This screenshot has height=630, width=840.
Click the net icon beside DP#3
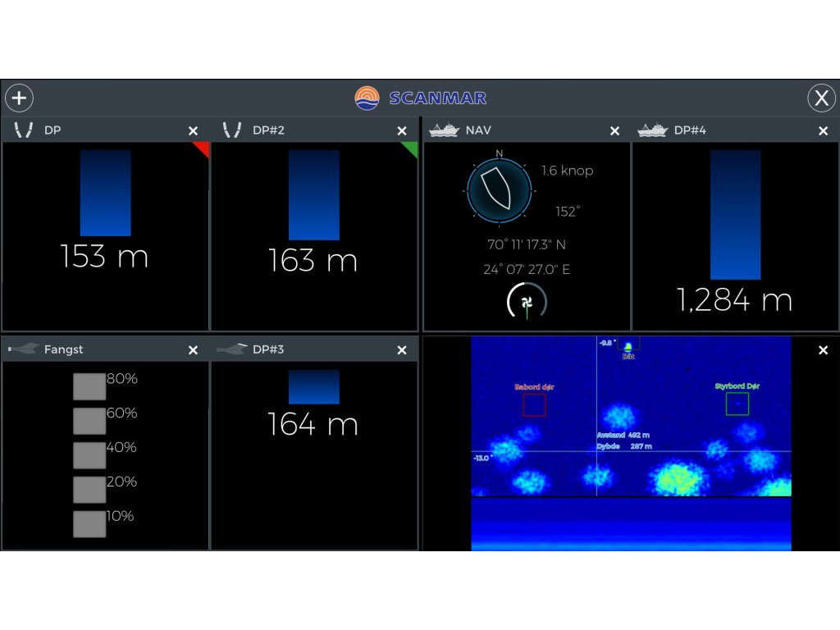231,349
